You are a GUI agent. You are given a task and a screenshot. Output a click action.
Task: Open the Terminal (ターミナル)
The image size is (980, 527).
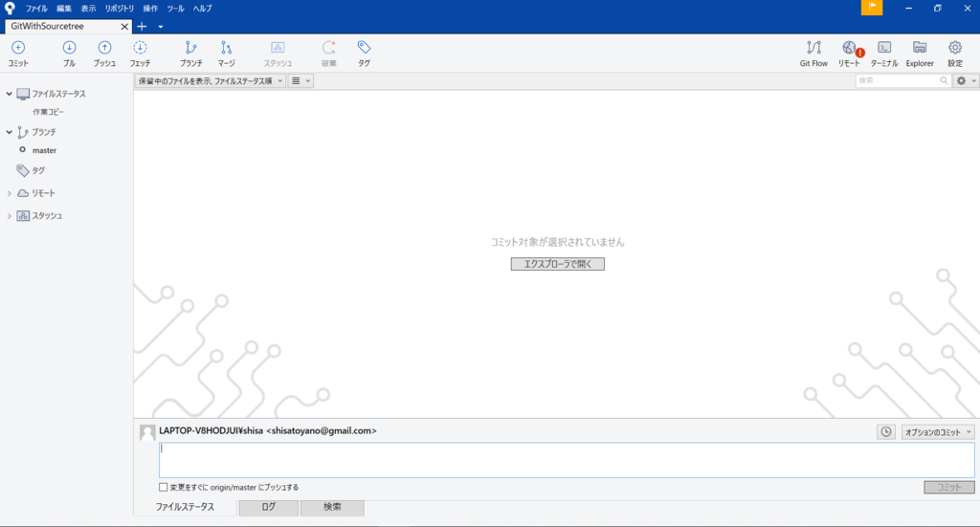(x=884, y=54)
